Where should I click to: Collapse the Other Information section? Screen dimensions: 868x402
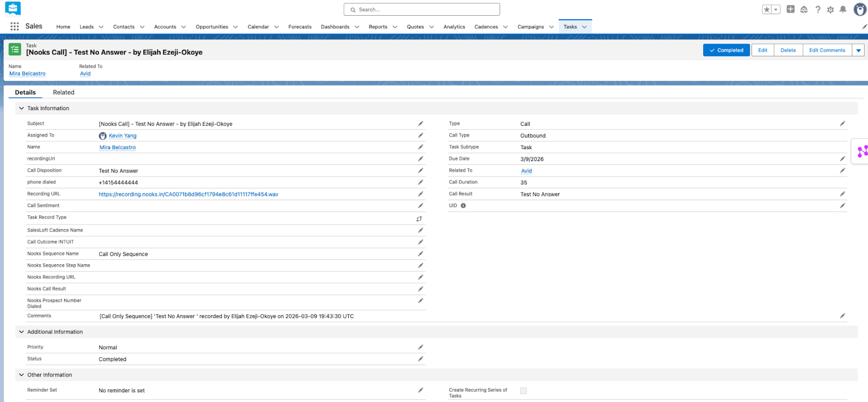click(22, 375)
